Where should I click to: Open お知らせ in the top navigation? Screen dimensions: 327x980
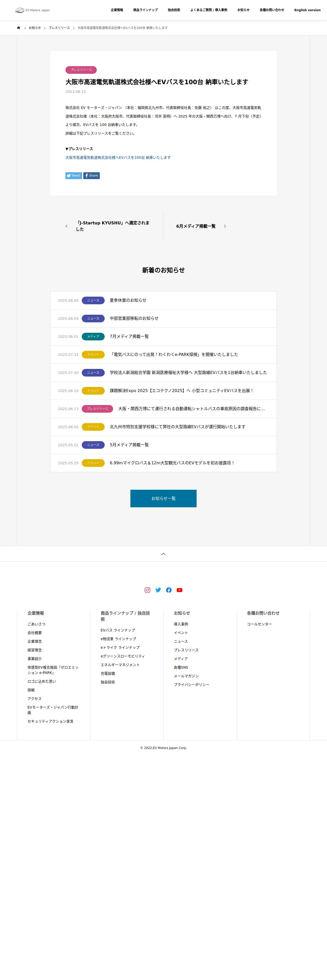click(x=243, y=10)
